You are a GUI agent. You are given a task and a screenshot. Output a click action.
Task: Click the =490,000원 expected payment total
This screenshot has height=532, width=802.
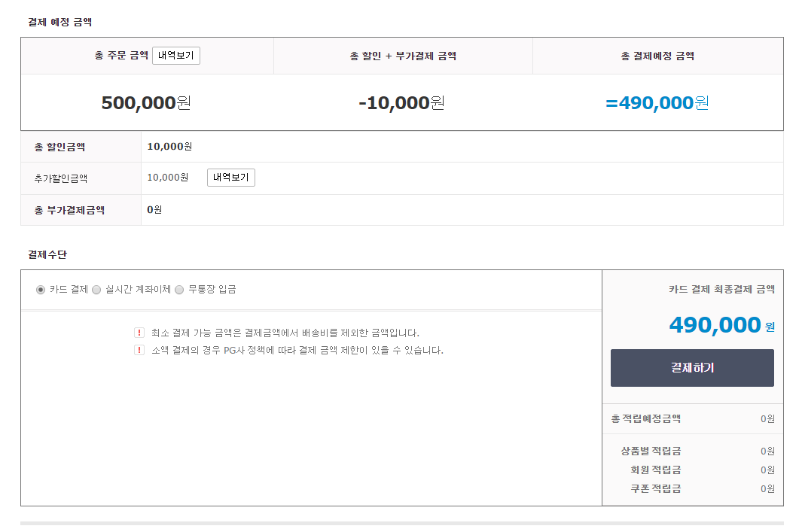657,103
